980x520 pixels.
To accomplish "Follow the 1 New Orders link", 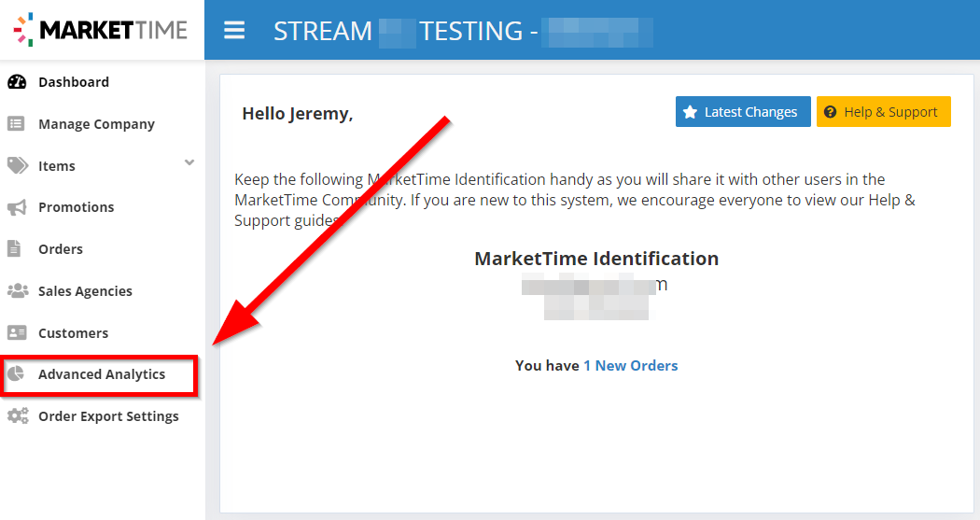I will coord(631,366).
